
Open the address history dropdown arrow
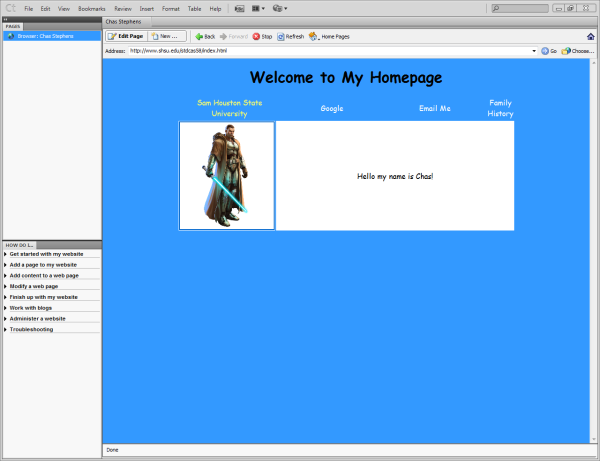(534, 51)
